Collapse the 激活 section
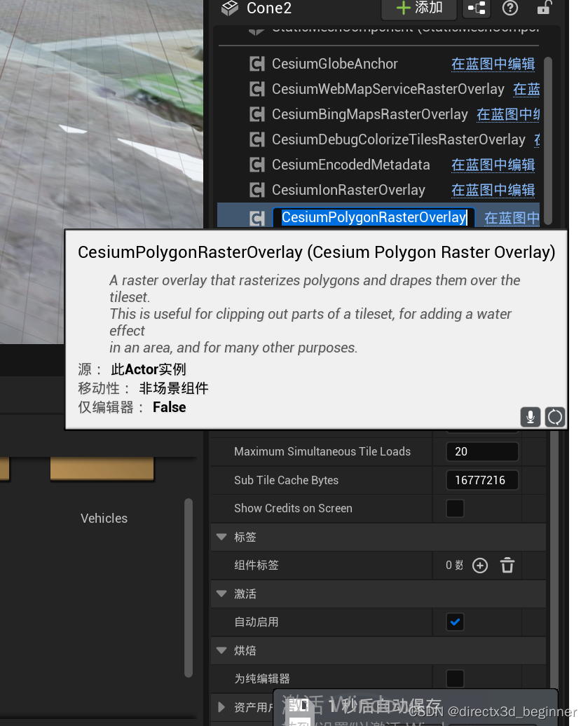 [221, 594]
